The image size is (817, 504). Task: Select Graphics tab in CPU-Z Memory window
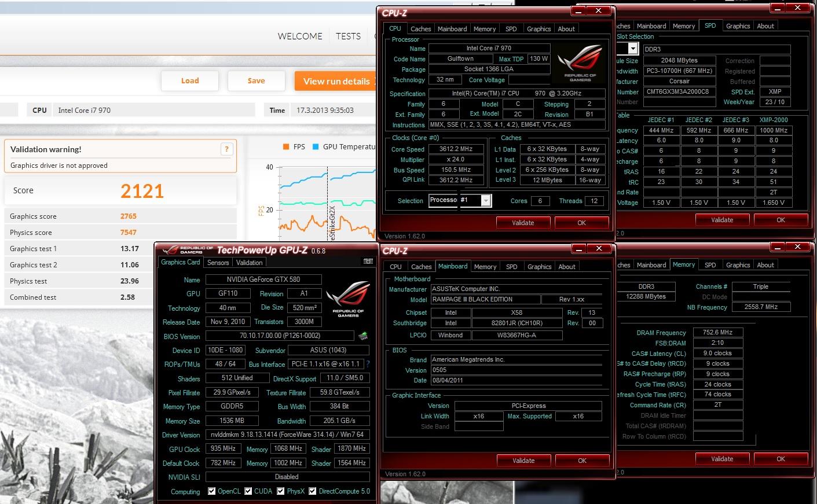[738, 265]
